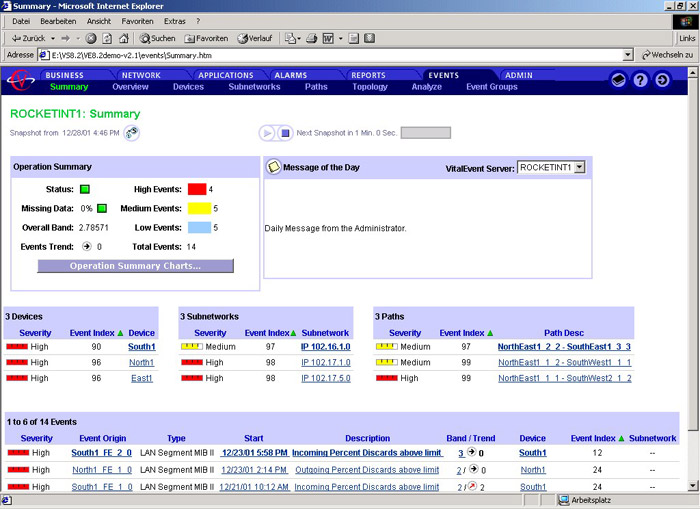Image resolution: width=700 pixels, height=509 pixels.
Task: Click the Print toolbar icon
Action: tap(312, 38)
